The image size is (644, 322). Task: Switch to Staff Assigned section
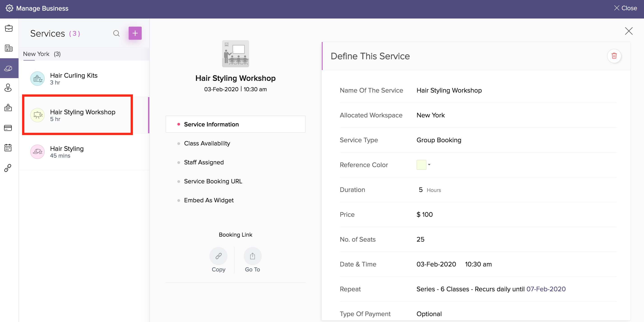click(204, 162)
